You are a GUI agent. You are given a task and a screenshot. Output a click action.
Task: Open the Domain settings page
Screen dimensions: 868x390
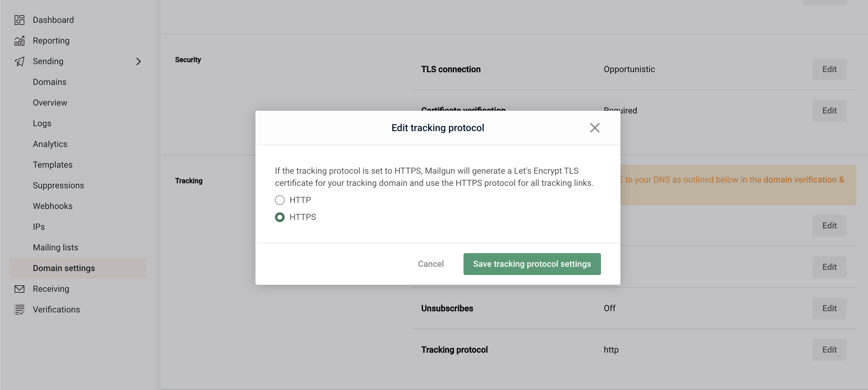pos(64,268)
